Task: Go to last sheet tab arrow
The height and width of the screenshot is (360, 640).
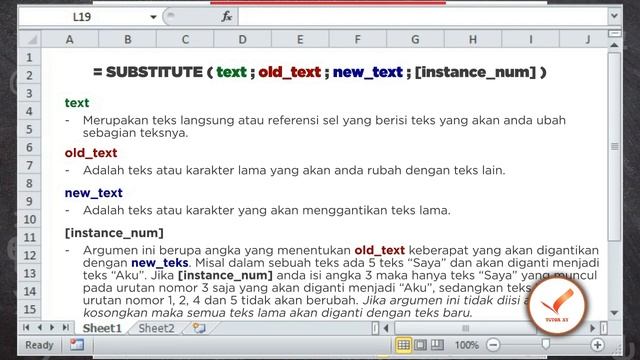Action: (x=65, y=327)
